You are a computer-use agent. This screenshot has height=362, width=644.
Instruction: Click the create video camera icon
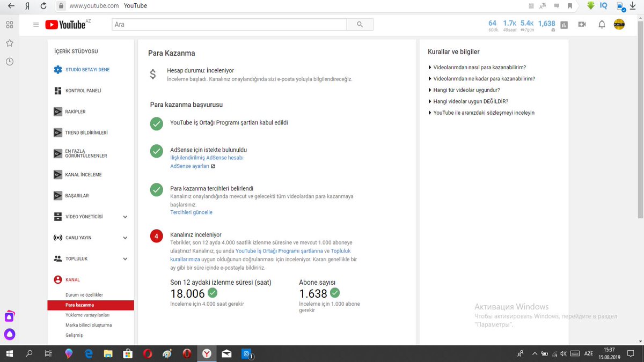pos(582,25)
